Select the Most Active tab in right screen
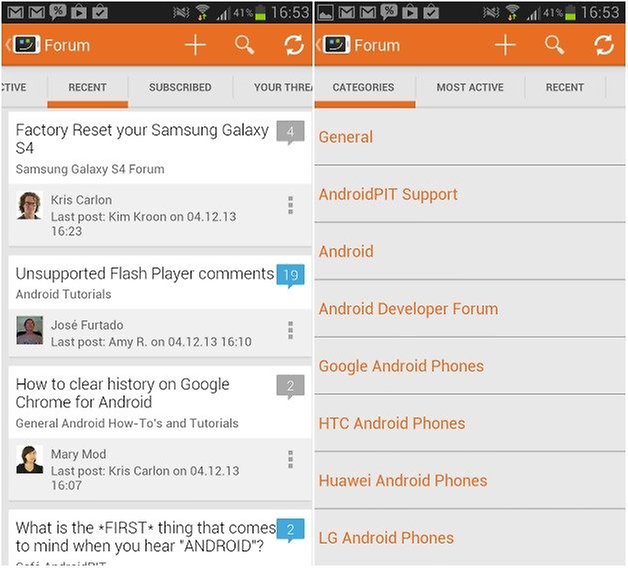Image resolution: width=628 pixels, height=568 pixels. (x=470, y=87)
